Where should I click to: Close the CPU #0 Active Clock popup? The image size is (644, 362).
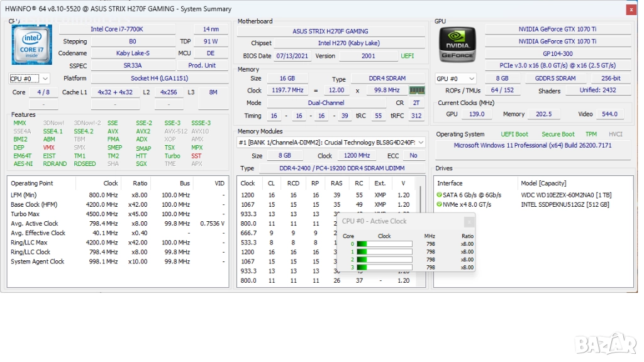tap(469, 222)
